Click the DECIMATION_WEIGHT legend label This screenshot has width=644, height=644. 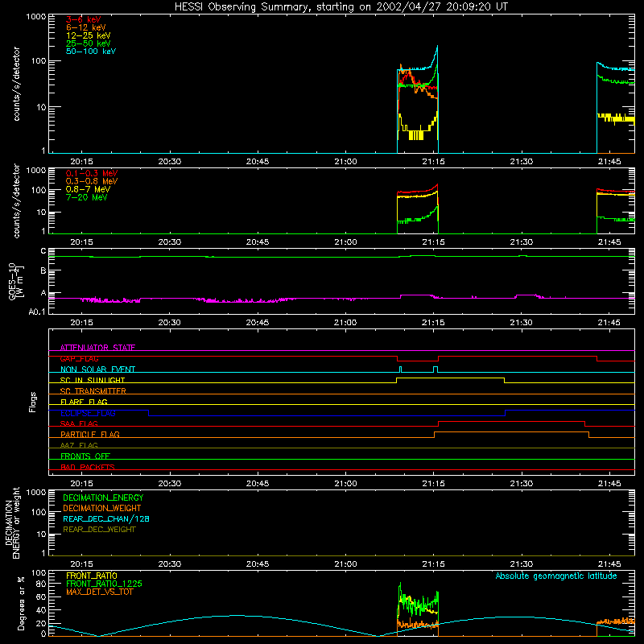click(102, 508)
